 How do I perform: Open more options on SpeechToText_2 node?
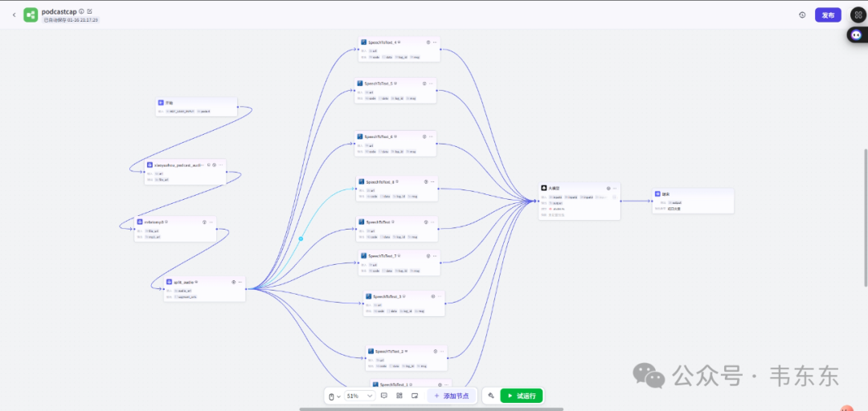[x=442, y=352]
